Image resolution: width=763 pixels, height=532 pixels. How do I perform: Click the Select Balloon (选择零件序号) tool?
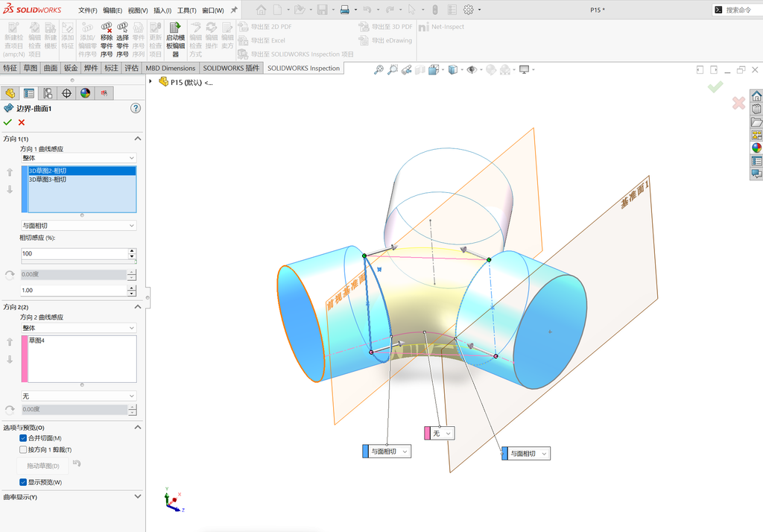pos(123,40)
